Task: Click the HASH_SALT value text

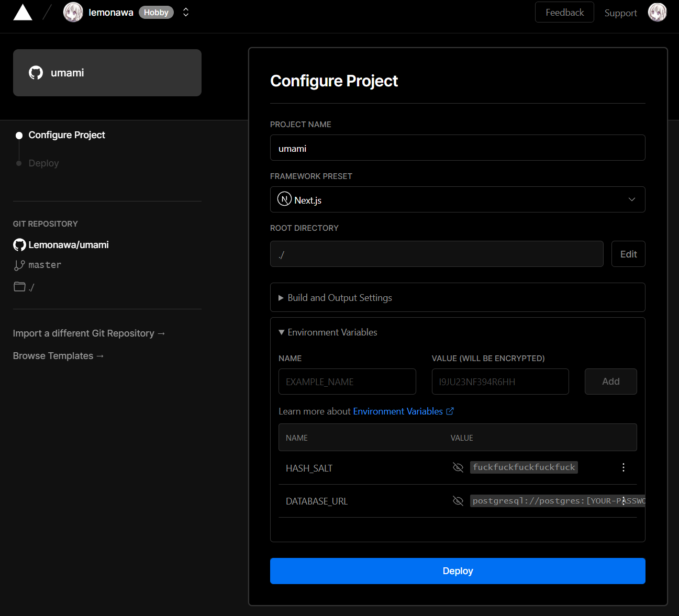Action: (x=524, y=467)
